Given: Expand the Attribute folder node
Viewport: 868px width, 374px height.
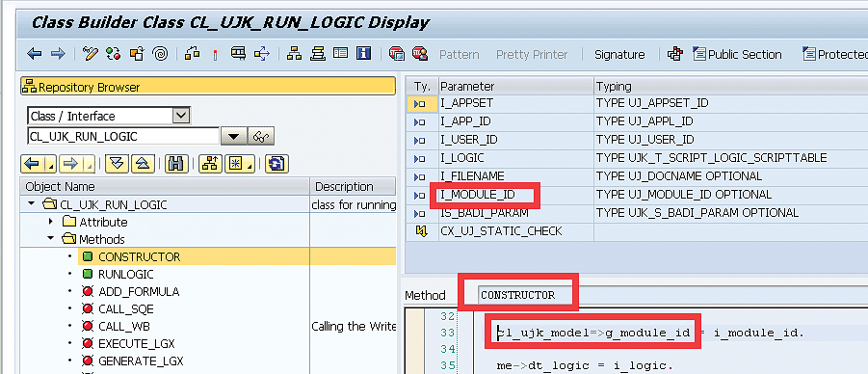Looking at the screenshot, I should click(51, 222).
